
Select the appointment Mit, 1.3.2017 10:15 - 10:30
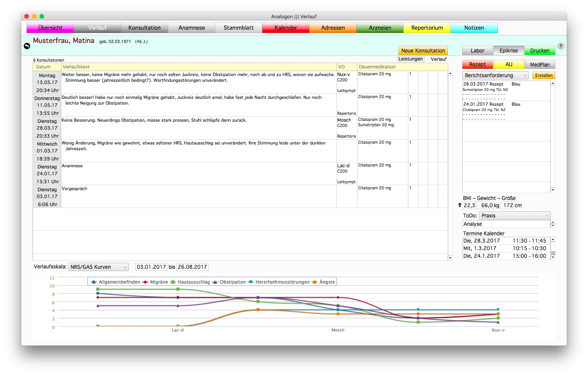point(506,248)
